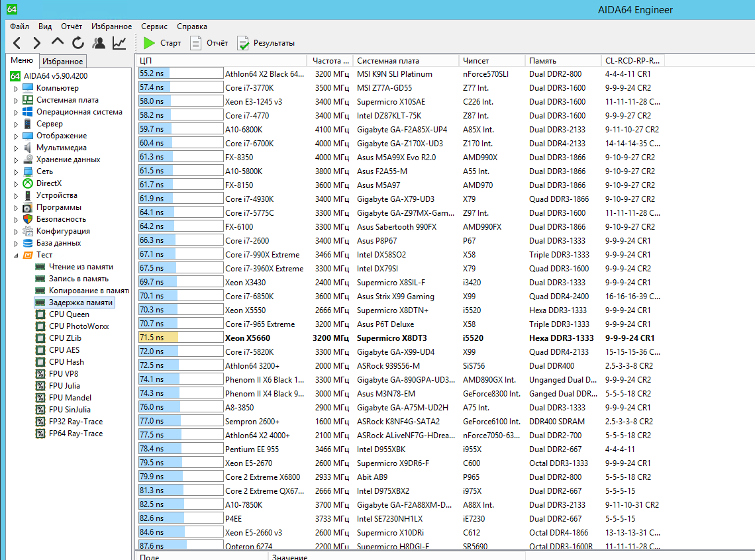
Task: Click the Старт toolbar button label
Action: (170, 43)
